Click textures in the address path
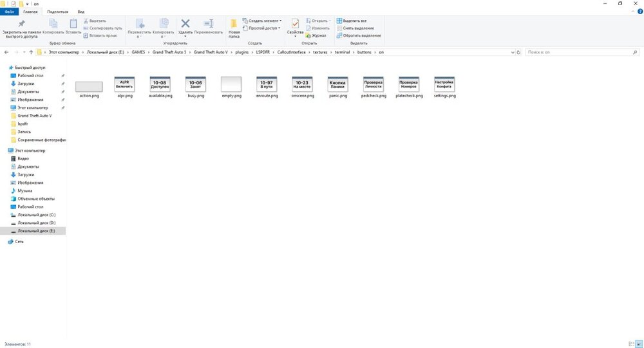Viewport: 644px width, 348px height. click(x=320, y=52)
